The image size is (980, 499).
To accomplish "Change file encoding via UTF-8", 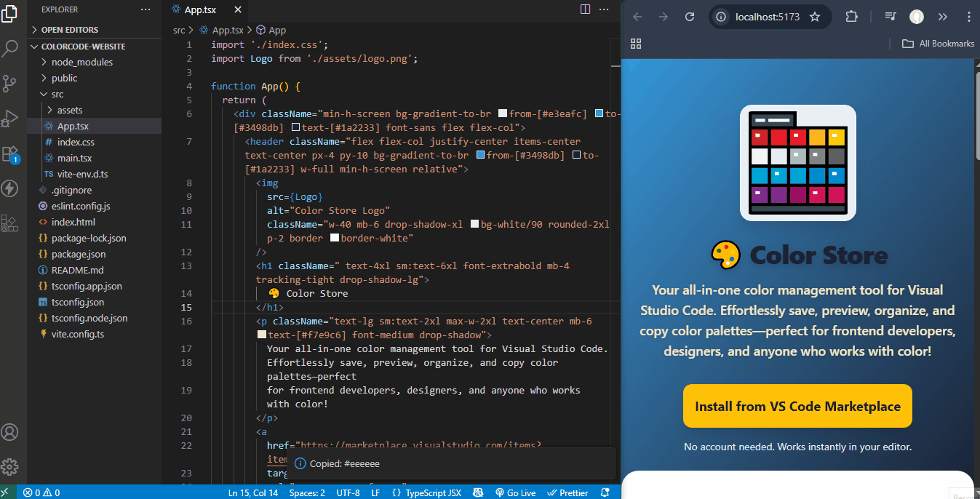I will 348,492.
